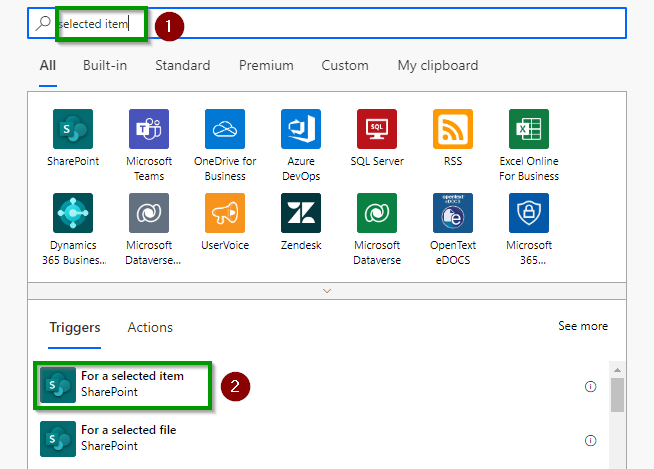
Task: Pick the OpenText eDOCS connector
Action: [x=453, y=213]
